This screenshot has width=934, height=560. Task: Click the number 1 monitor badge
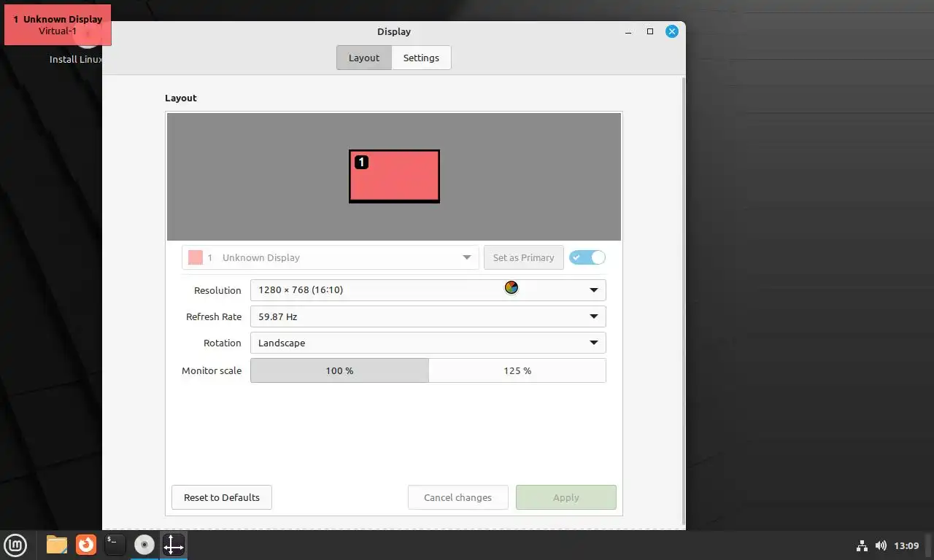361,163
